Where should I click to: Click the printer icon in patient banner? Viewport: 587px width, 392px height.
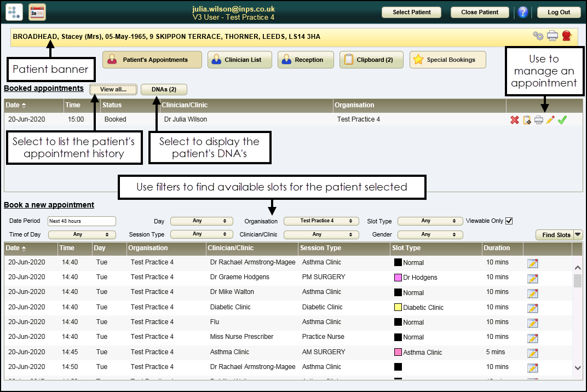553,36
